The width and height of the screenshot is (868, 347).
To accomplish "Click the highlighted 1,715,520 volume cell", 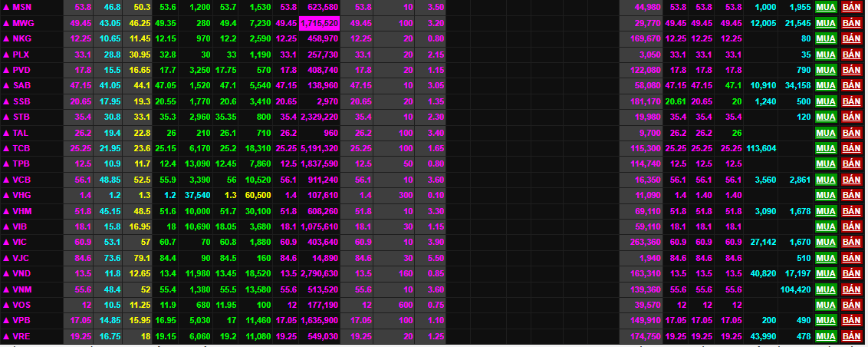I will click(319, 23).
